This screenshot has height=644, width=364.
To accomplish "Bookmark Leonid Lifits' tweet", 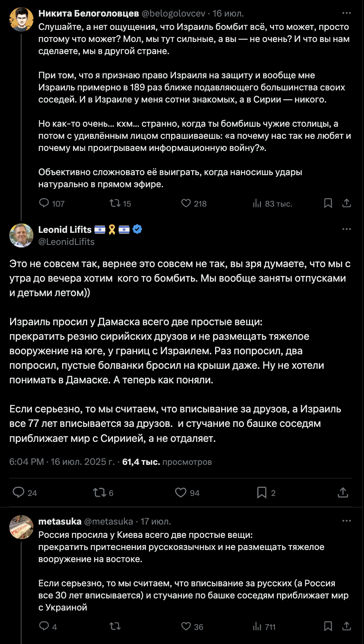I will tap(262, 492).
